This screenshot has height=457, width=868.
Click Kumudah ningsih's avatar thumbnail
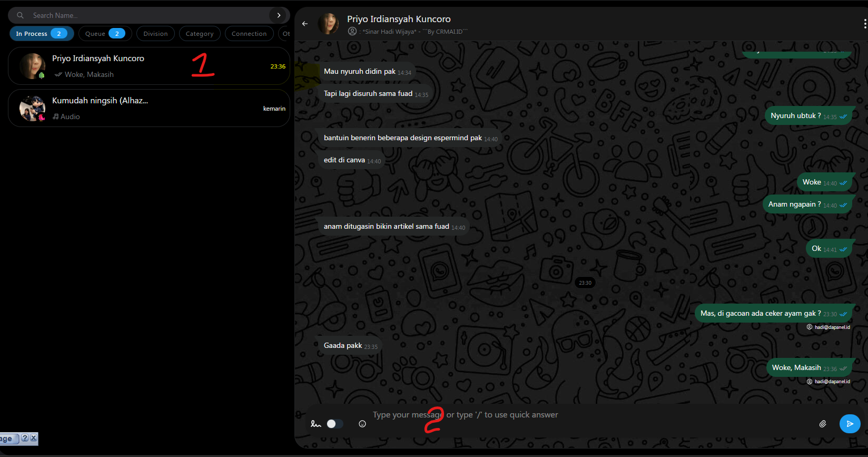point(32,108)
